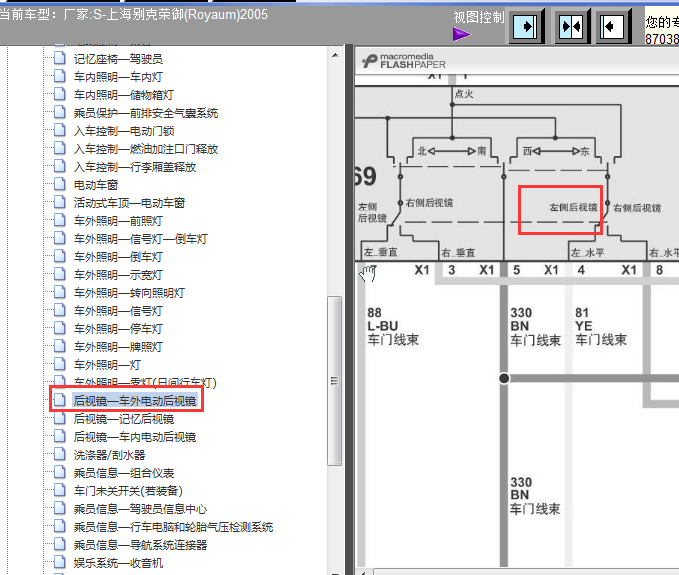Click the page icon beside 车内照明—储物箱灯
Image resolution: width=679 pixels, height=575 pixels.
[59, 94]
